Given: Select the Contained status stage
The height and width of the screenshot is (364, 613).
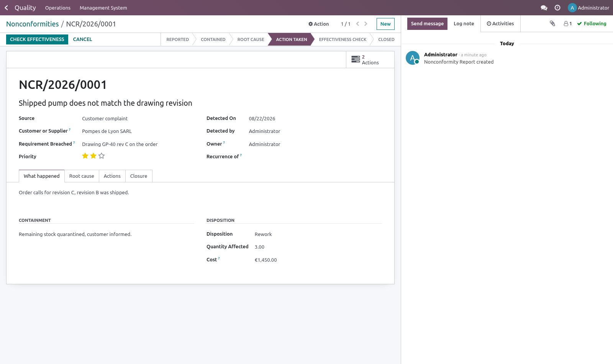Looking at the screenshot, I should pos(213,39).
